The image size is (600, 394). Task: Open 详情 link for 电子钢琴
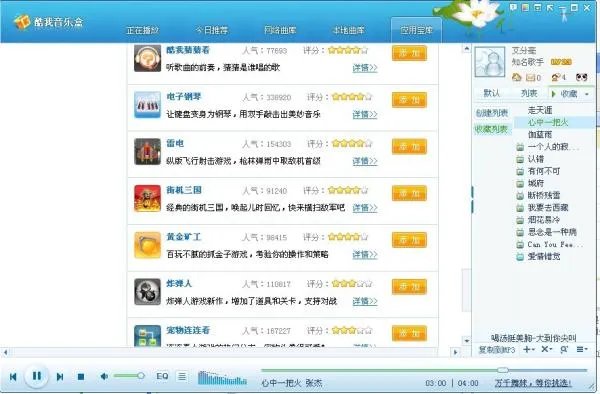point(365,114)
